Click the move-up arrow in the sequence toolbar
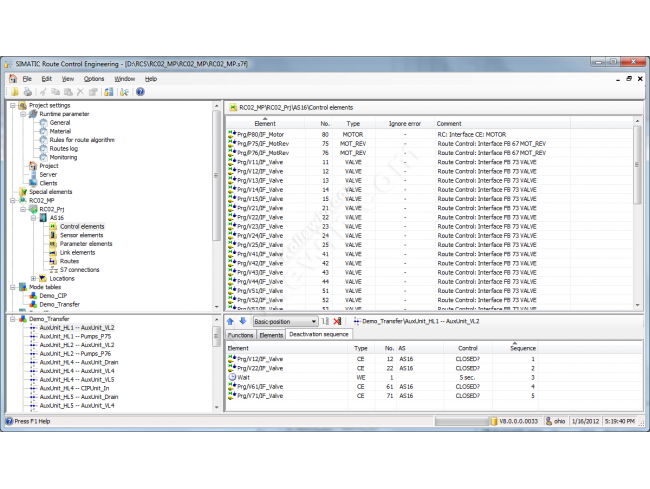This screenshot has width=650, height=489. [x=230, y=321]
